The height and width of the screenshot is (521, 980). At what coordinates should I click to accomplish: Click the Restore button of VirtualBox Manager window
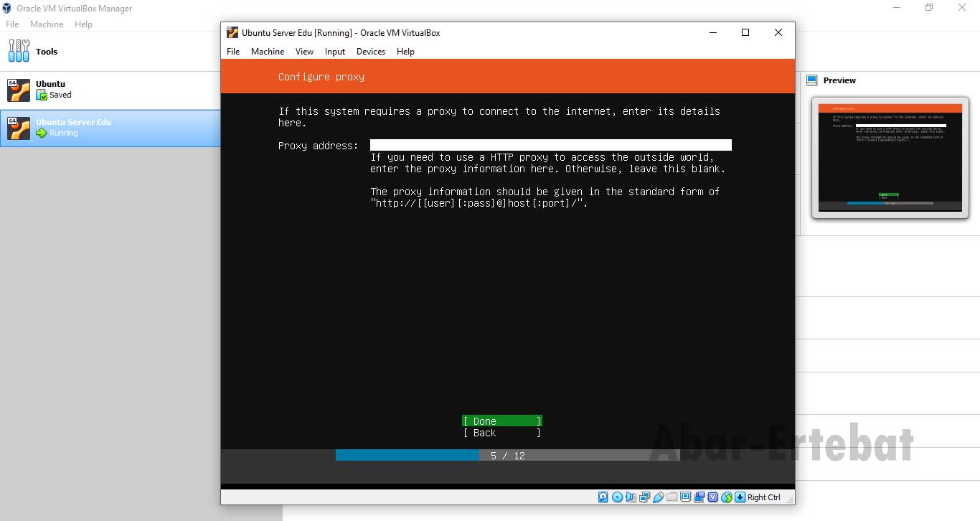pyautogui.click(x=929, y=8)
